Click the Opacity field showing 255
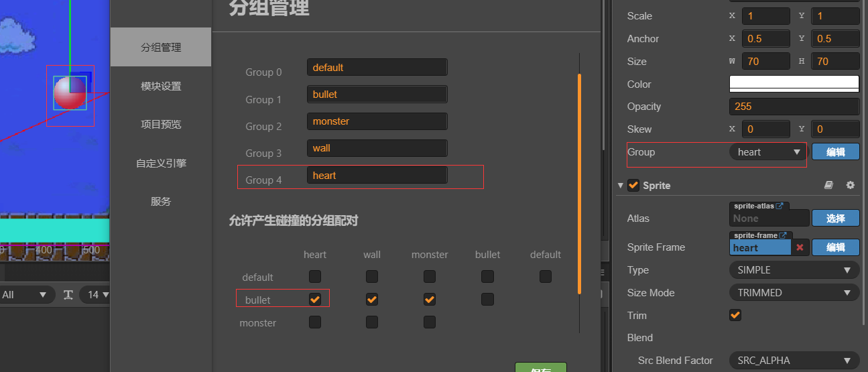The image size is (868, 372). pos(794,107)
